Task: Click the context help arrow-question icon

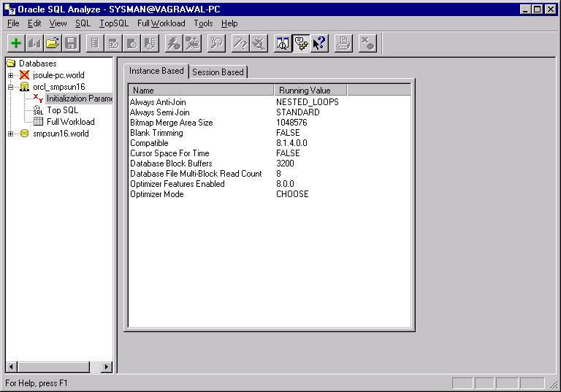Action: [319, 43]
